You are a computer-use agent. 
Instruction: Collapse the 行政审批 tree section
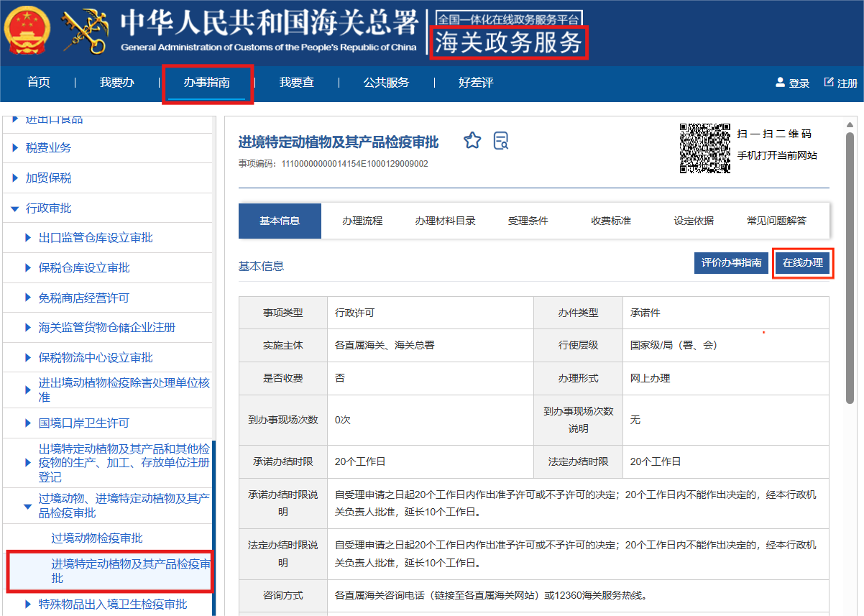(x=14, y=208)
